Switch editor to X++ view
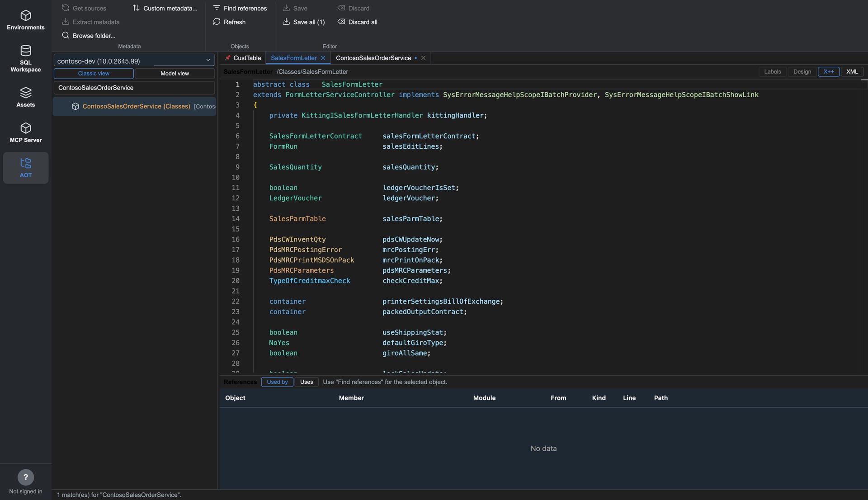868x500 pixels. pyautogui.click(x=828, y=71)
